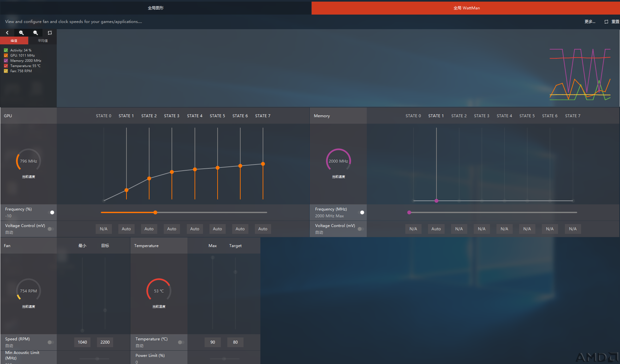Screen dimensions: 620x364
Task: Click GPU STATE 3 voltage Auto field
Action: click(x=172, y=229)
